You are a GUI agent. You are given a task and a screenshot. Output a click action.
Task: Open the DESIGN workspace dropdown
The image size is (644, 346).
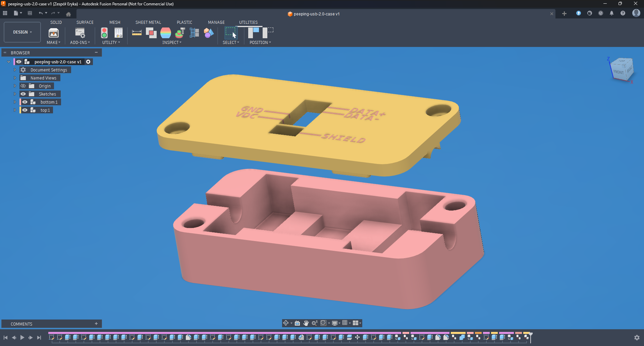click(x=22, y=32)
